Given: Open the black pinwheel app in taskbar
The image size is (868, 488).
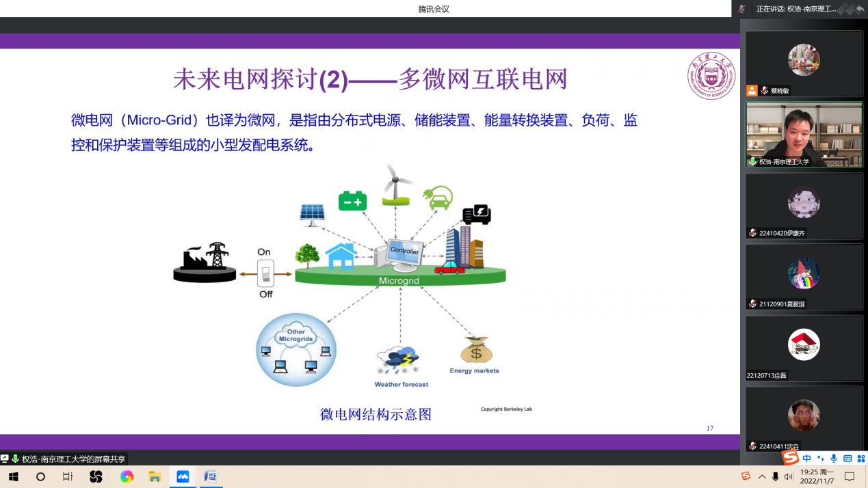Looking at the screenshot, I should (96, 476).
